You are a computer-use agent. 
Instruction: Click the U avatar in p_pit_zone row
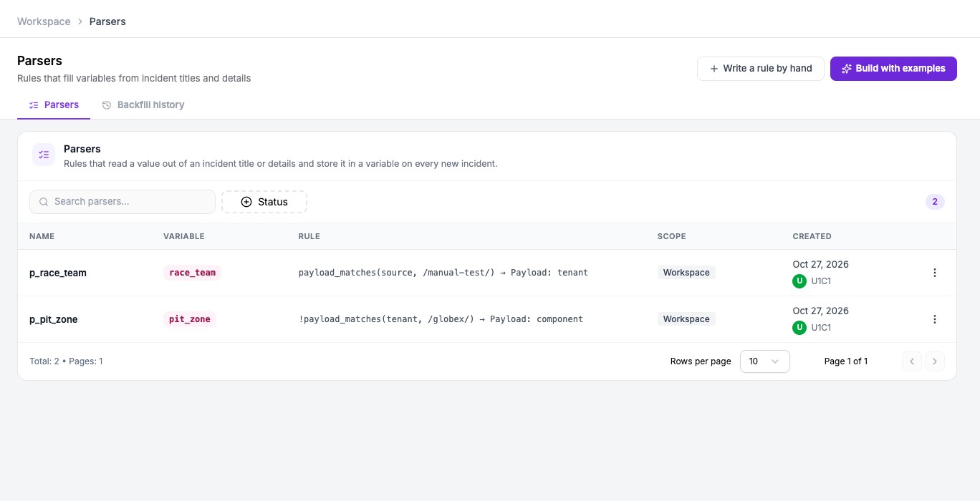pos(799,328)
